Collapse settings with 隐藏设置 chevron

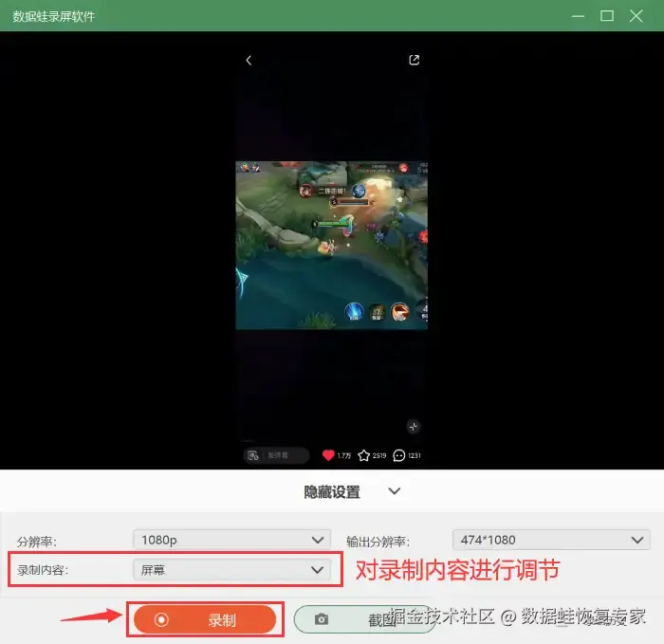[x=395, y=491]
